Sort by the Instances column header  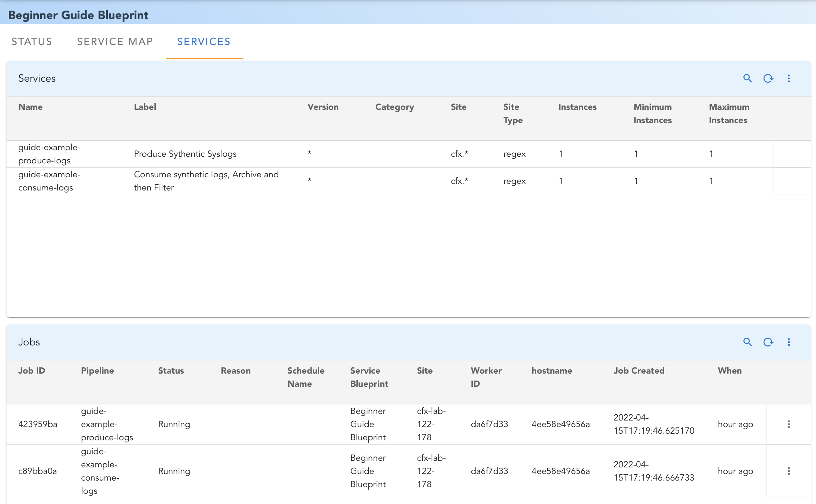[577, 107]
